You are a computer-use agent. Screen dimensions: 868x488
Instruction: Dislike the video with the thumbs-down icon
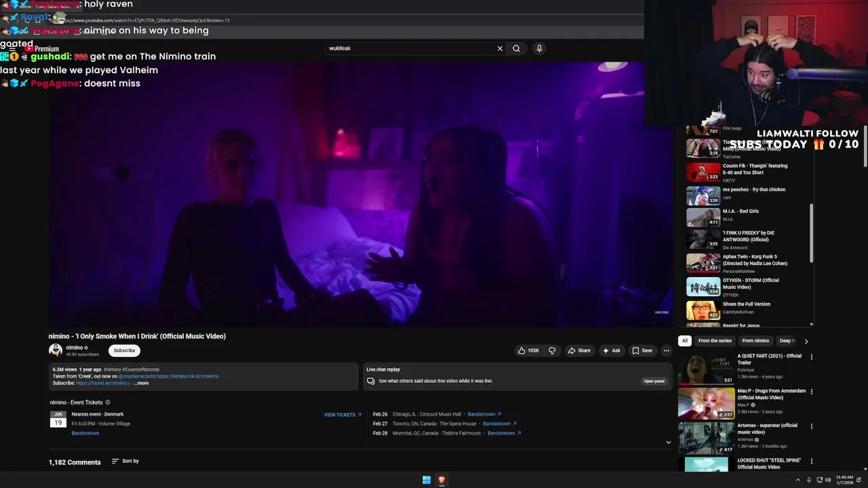tap(552, 350)
